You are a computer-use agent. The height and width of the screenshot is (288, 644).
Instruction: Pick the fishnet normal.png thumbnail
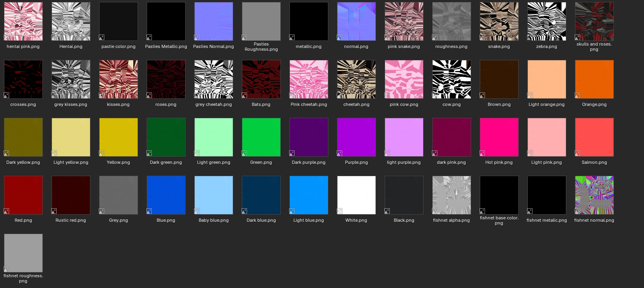pos(594,195)
